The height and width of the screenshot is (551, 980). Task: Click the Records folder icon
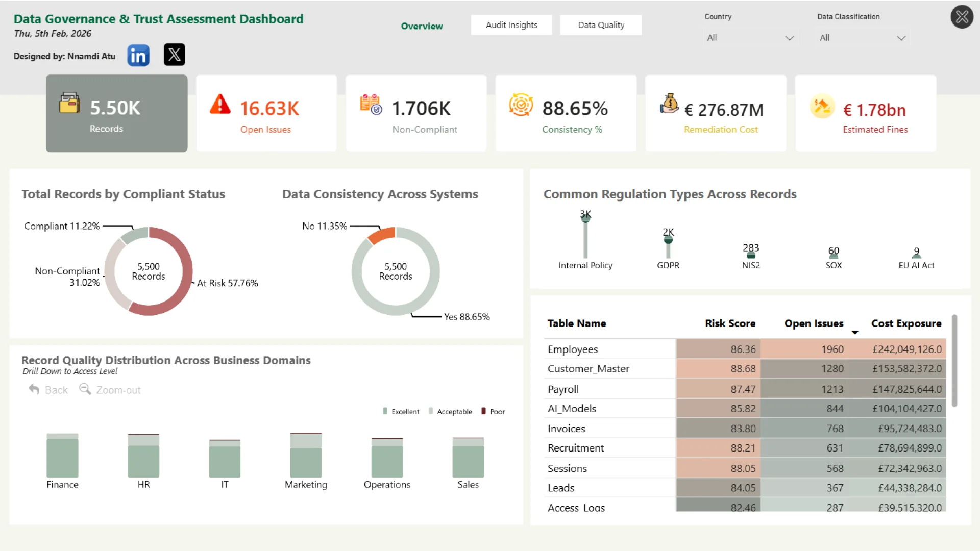click(x=69, y=103)
